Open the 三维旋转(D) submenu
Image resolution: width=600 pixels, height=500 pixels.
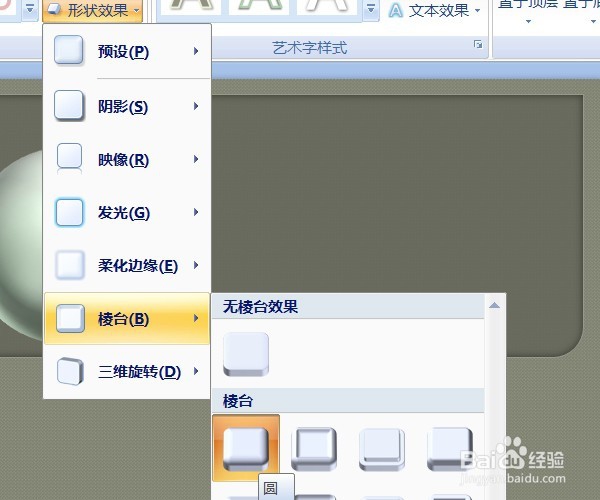tap(127, 371)
